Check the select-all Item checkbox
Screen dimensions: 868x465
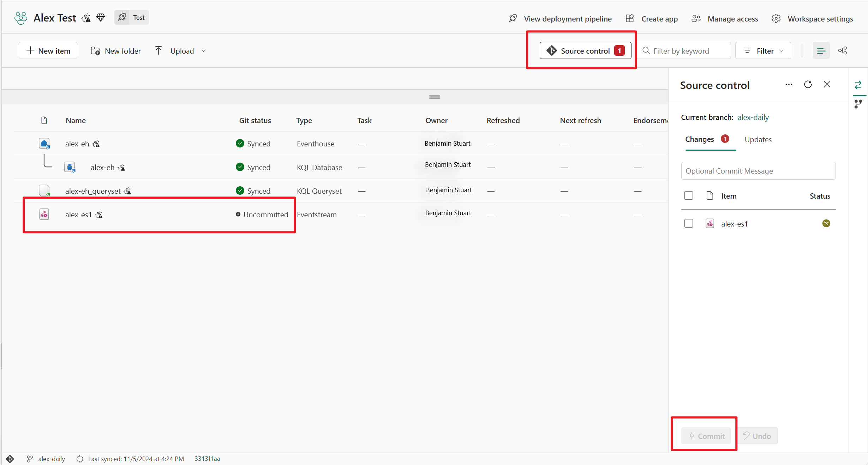pyautogui.click(x=688, y=196)
